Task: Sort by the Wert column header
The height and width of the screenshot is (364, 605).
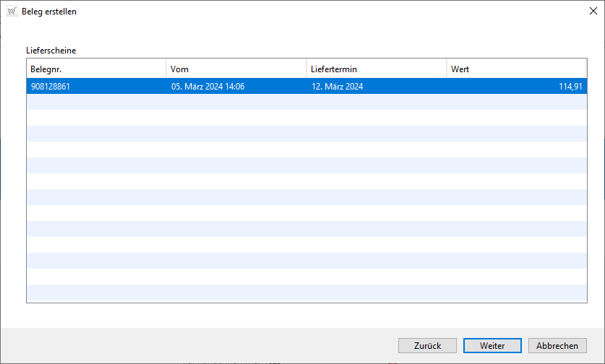Action: [515, 69]
